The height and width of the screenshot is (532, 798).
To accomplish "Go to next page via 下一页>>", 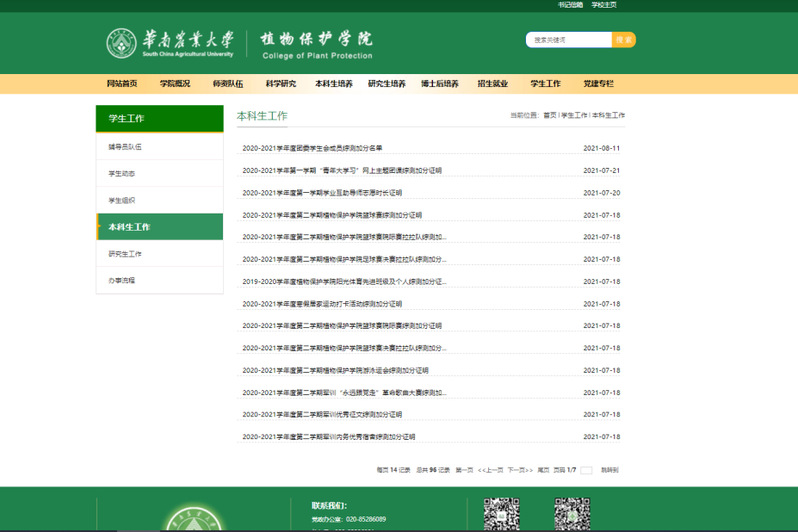I will click(x=518, y=470).
